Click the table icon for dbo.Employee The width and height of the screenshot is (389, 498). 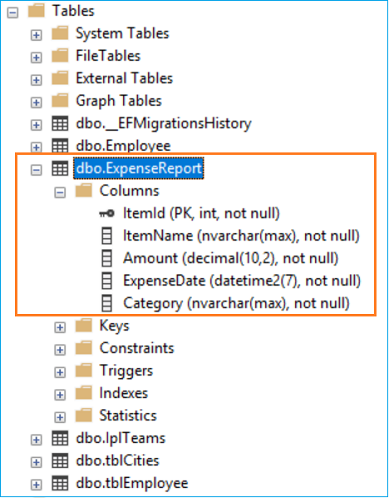point(60,146)
